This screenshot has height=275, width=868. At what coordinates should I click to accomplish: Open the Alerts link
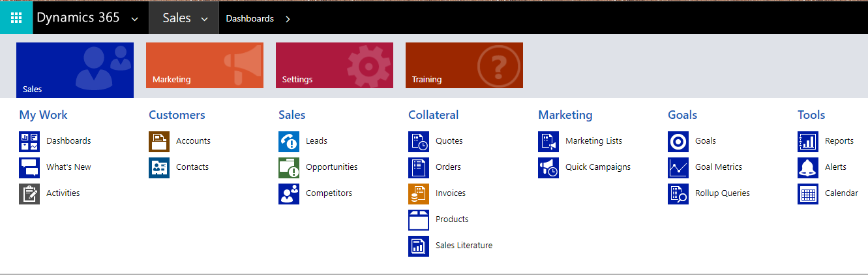click(x=835, y=167)
